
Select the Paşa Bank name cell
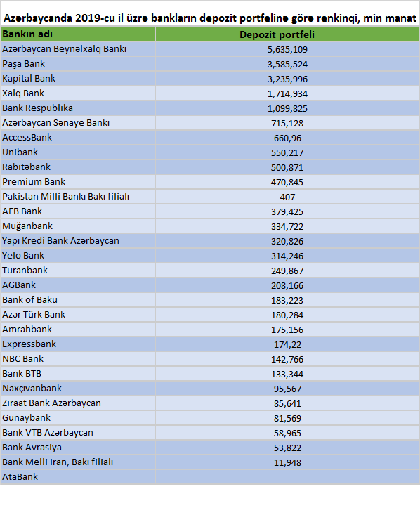coord(78,64)
